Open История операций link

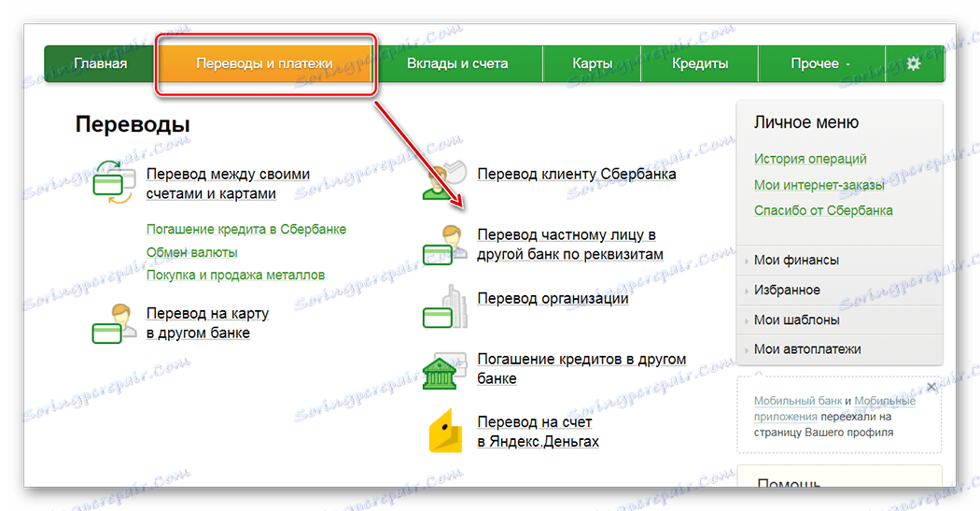click(x=810, y=159)
